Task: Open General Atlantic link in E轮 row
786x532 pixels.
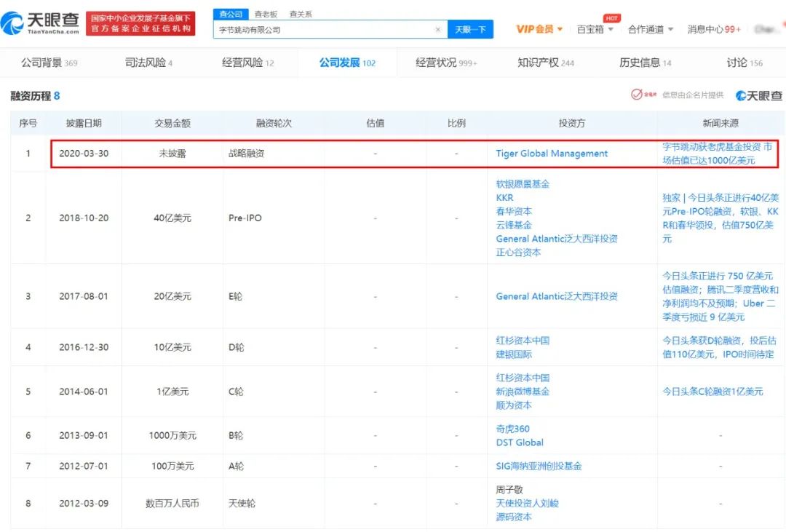Action: [x=557, y=296]
